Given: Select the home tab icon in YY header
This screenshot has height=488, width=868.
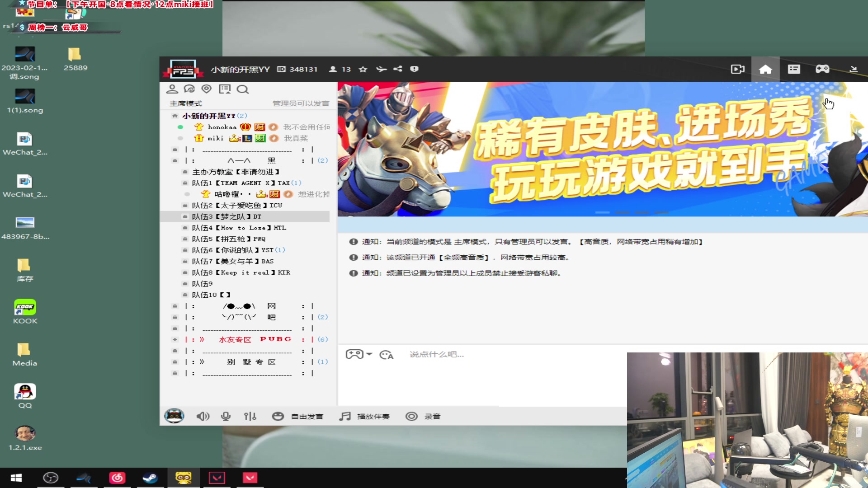Looking at the screenshot, I should [x=765, y=69].
